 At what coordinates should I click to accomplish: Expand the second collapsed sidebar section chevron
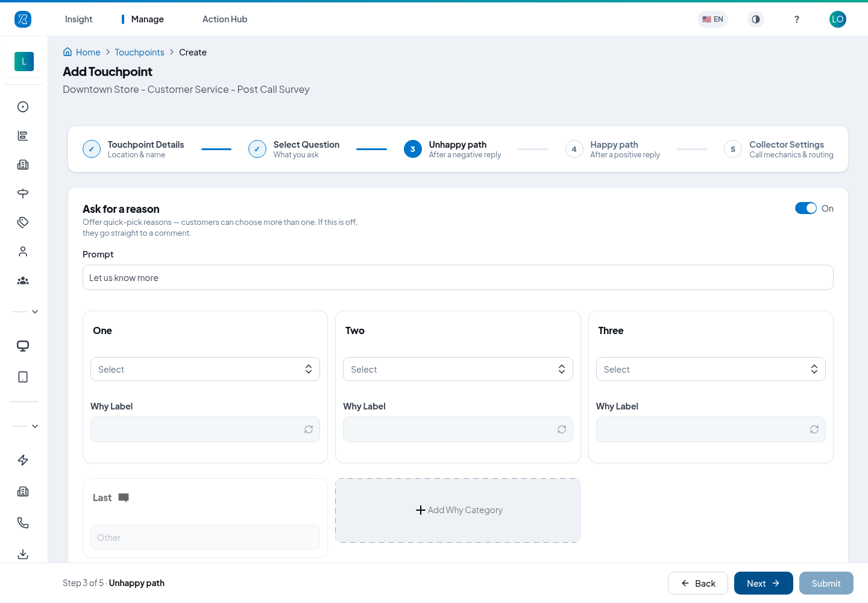click(35, 426)
